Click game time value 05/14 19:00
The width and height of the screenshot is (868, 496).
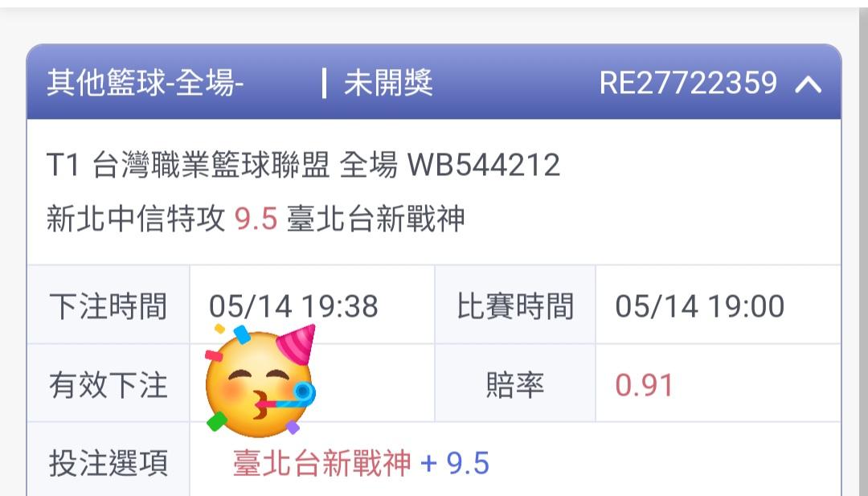700,306
